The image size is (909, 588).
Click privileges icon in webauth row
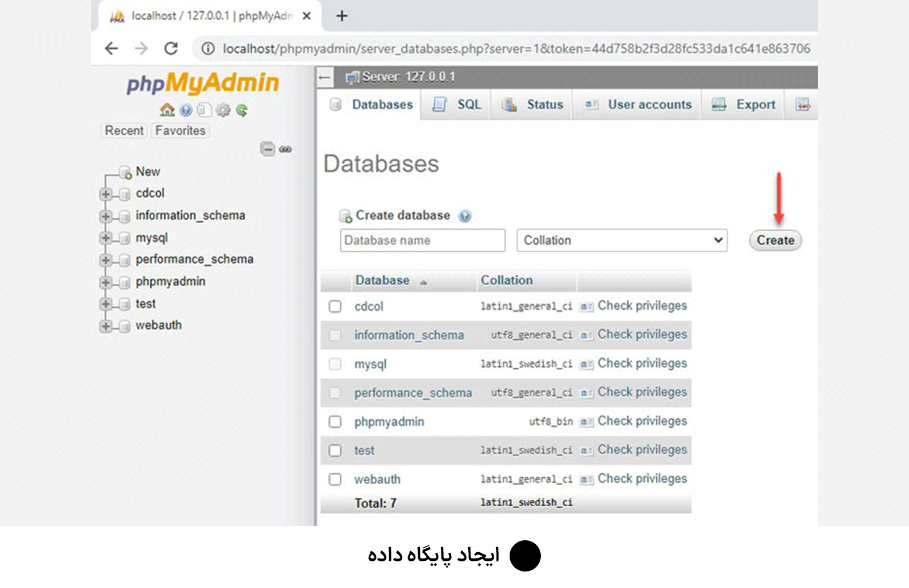pyautogui.click(x=586, y=479)
